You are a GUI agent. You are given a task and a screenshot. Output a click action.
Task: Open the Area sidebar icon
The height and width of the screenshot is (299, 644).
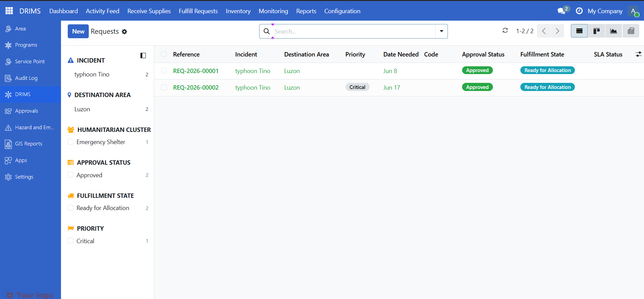click(x=8, y=29)
